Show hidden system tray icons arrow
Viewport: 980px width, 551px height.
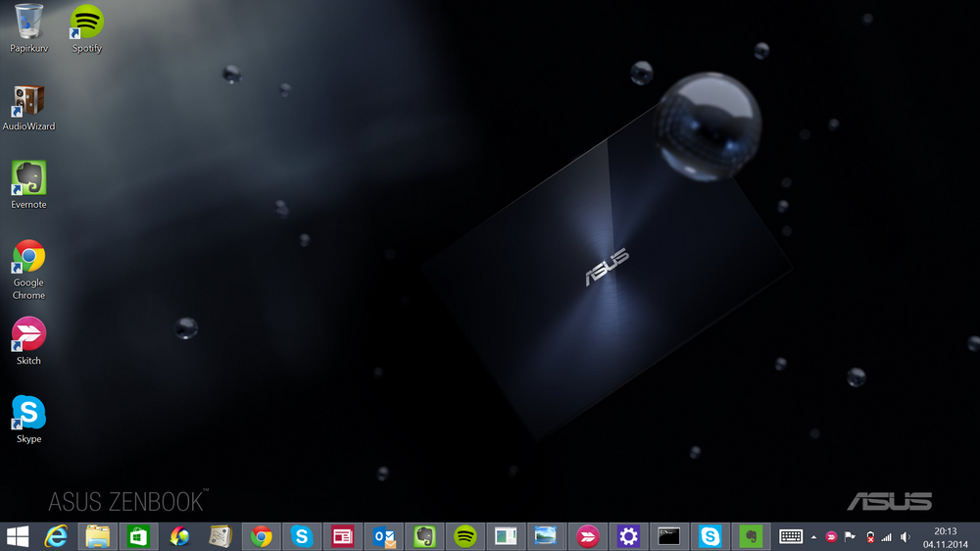click(x=813, y=537)
